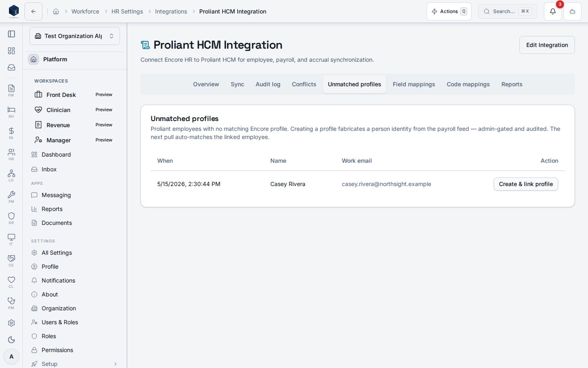The image size is (588, 368).
Task: Click the assistant bot icon top right
Action: coord(572,11)
